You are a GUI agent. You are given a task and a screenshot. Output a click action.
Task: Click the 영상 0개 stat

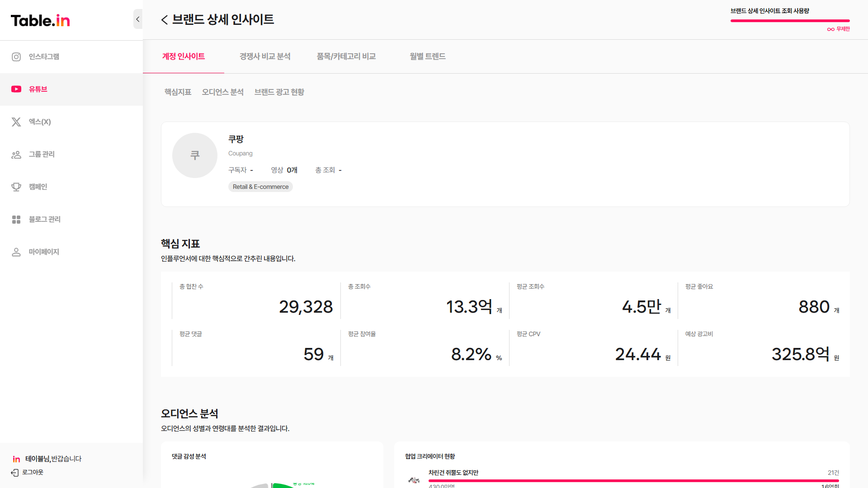(x=284, y=170)
